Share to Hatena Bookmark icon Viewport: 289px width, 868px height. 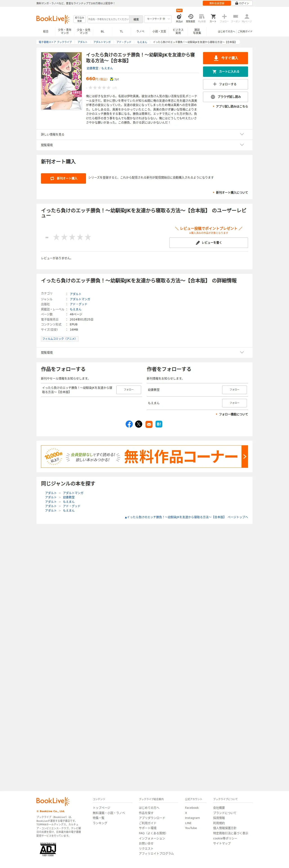pyautogui.click(x=159, y=424)
